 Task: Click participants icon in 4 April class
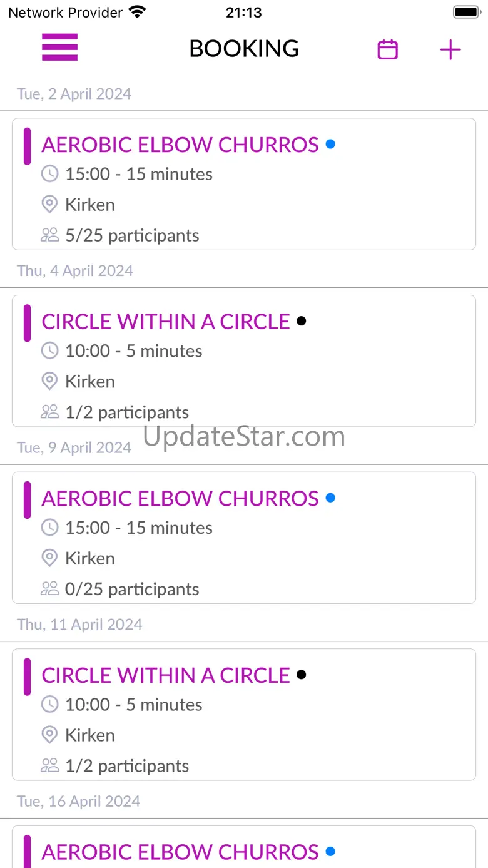(49, 412)
